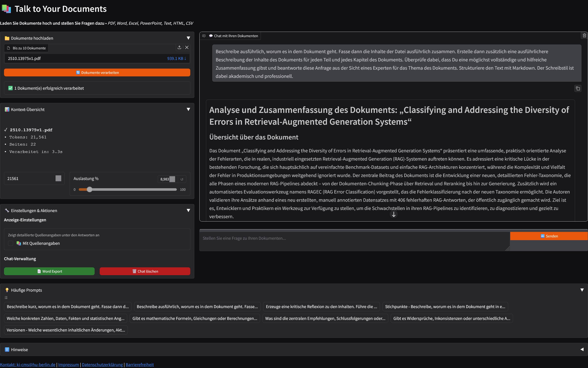Viewport: 588px width, 368px height.
Task: Click the scroll-down arrow in the chat
Action: tap(394, 214)
